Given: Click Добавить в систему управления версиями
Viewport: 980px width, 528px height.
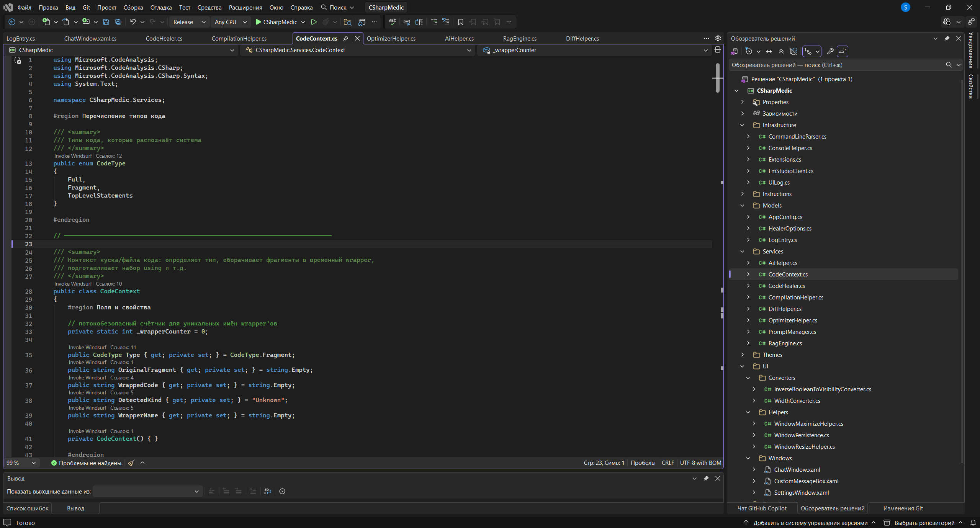Looking at the screenshot, I should click(810, 523).
